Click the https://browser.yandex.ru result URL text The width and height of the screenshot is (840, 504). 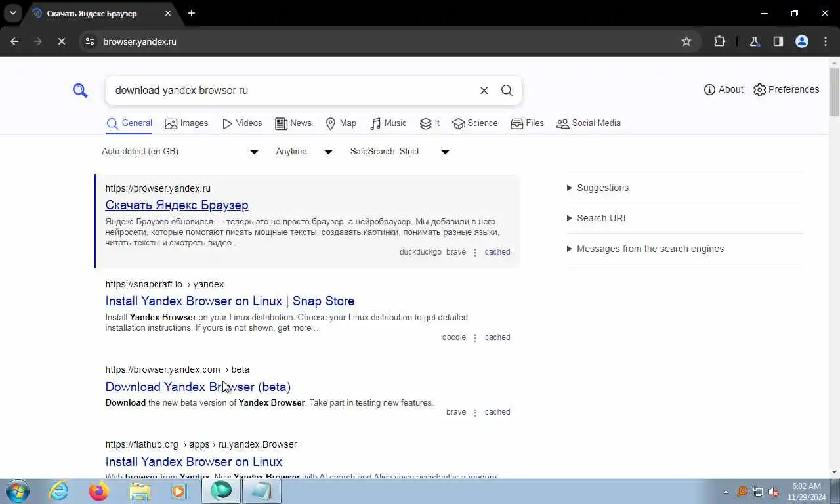tap(158, 189)
